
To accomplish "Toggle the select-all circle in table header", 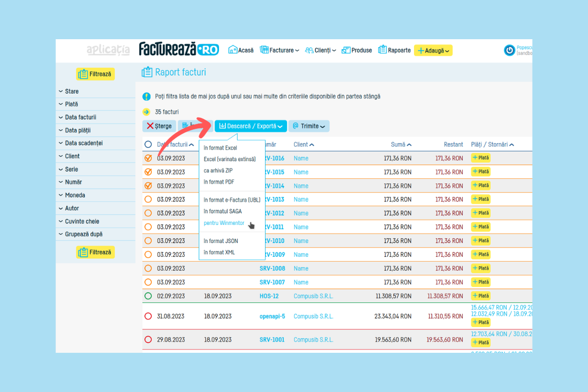I will point(148,145).
